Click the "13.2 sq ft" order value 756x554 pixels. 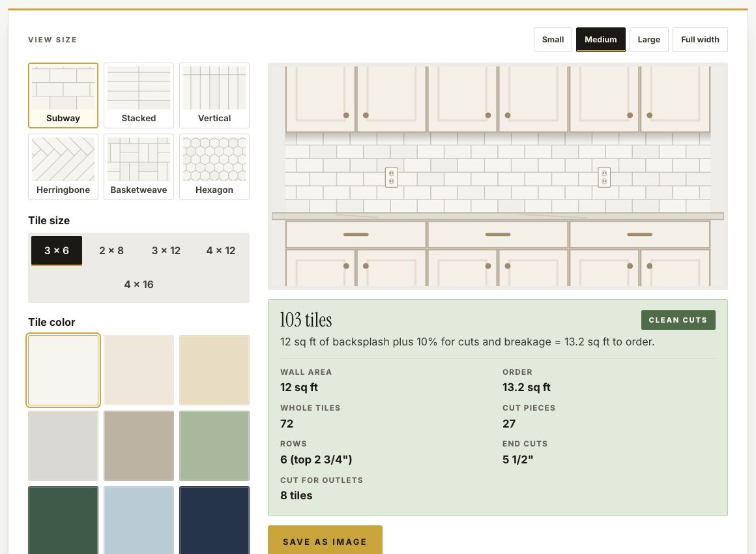pyautogui.click(x=527, y=387)
